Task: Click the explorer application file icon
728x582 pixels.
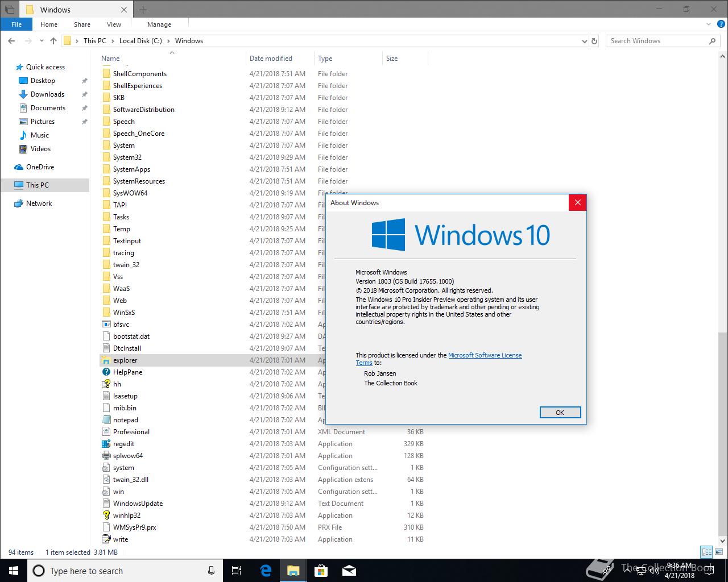Action: point(106,360)
